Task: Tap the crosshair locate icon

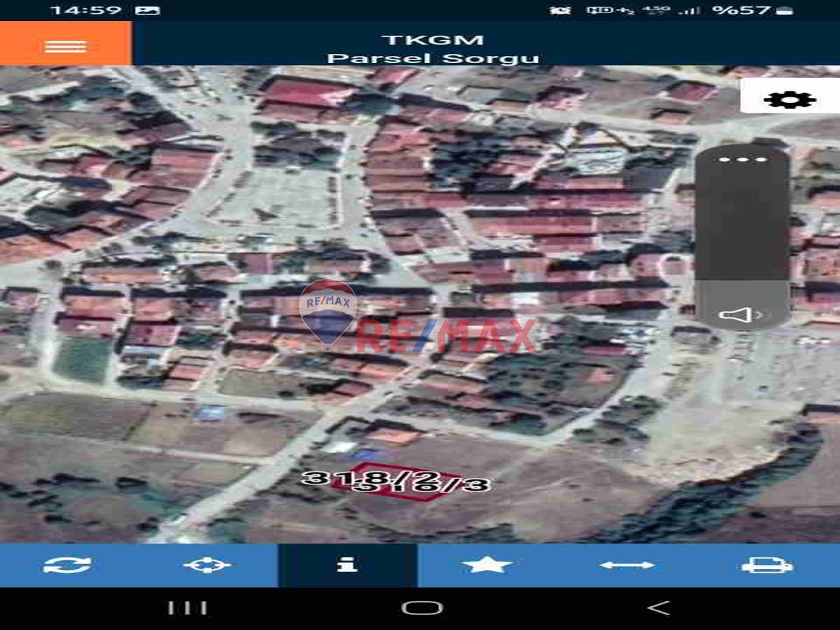Action: click(207, 565)
